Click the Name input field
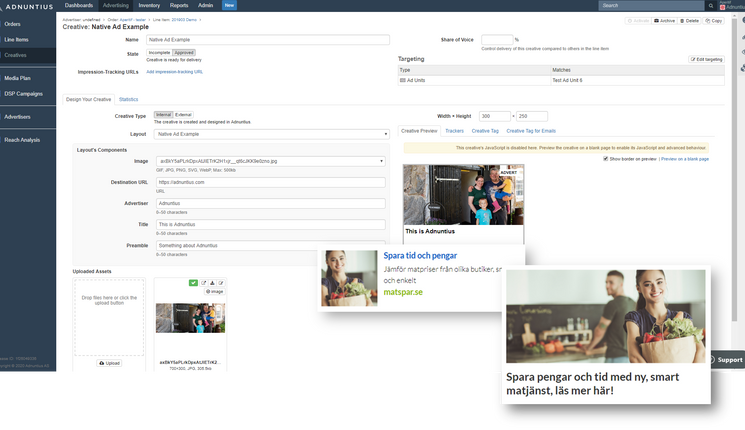 coord(268,40)
